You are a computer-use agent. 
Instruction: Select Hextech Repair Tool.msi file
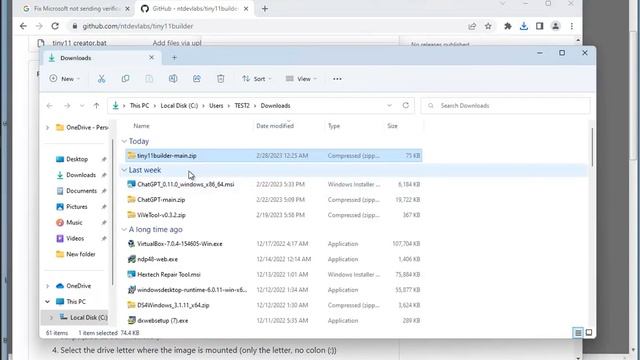[274, 275]
